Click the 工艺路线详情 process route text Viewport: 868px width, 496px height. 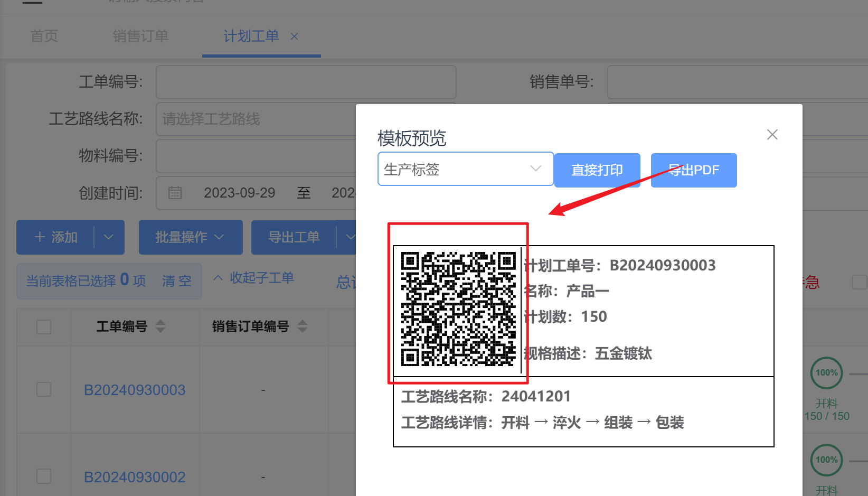543,423
